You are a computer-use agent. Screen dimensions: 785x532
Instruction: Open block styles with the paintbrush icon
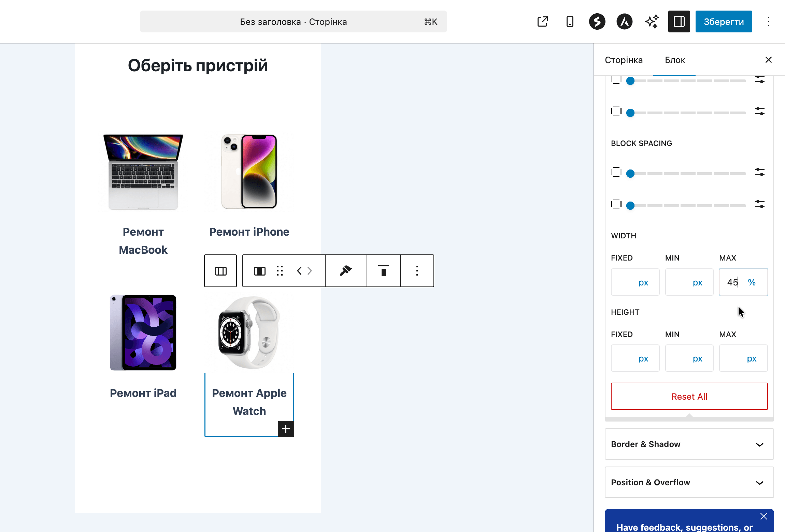(346, 270)
